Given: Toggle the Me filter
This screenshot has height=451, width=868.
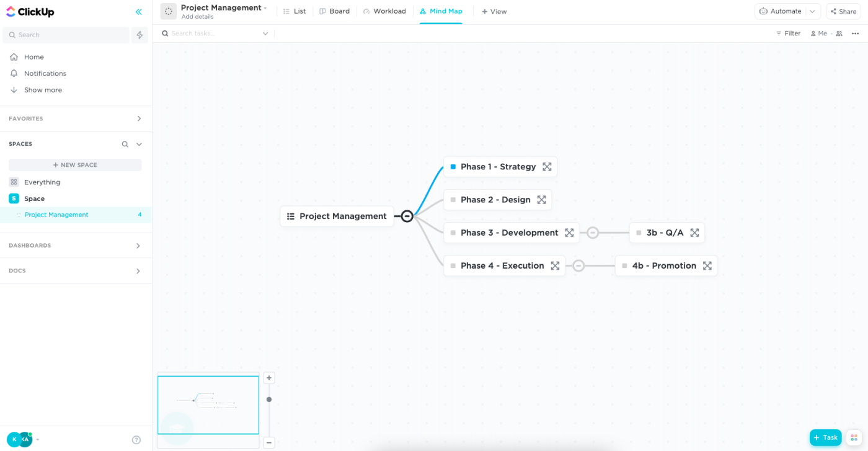Looking at the screenshot, I should [818, 33].
